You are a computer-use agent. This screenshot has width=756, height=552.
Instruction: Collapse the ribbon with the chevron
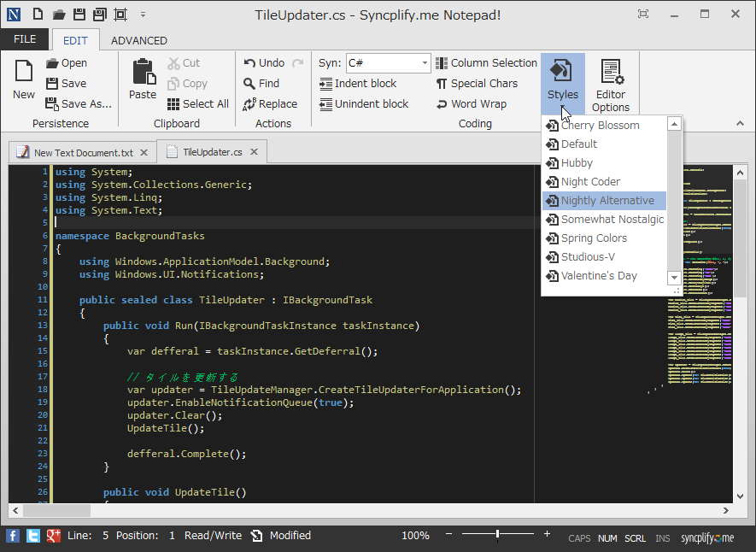click(740, 124)
